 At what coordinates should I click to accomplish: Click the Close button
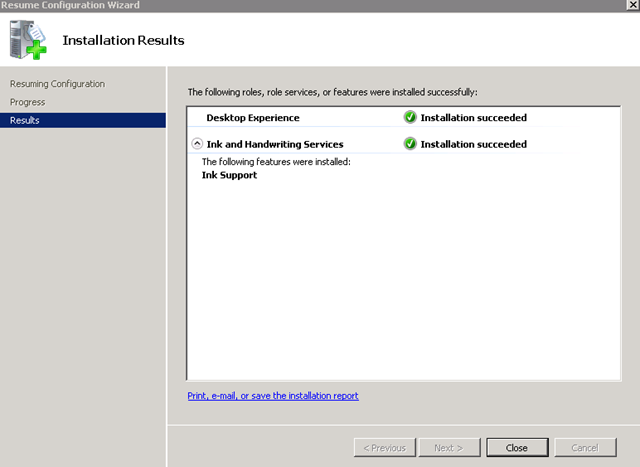pos(517,448)
